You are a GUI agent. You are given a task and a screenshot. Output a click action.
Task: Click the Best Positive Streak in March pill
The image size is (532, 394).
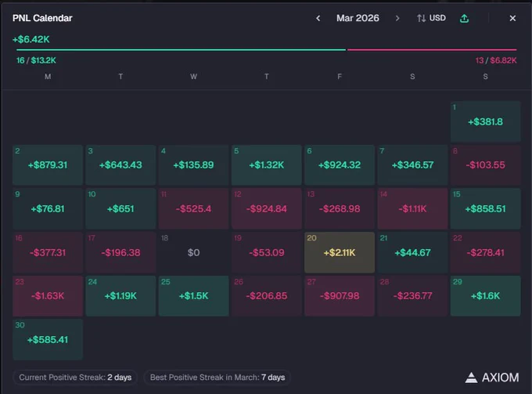217,378
